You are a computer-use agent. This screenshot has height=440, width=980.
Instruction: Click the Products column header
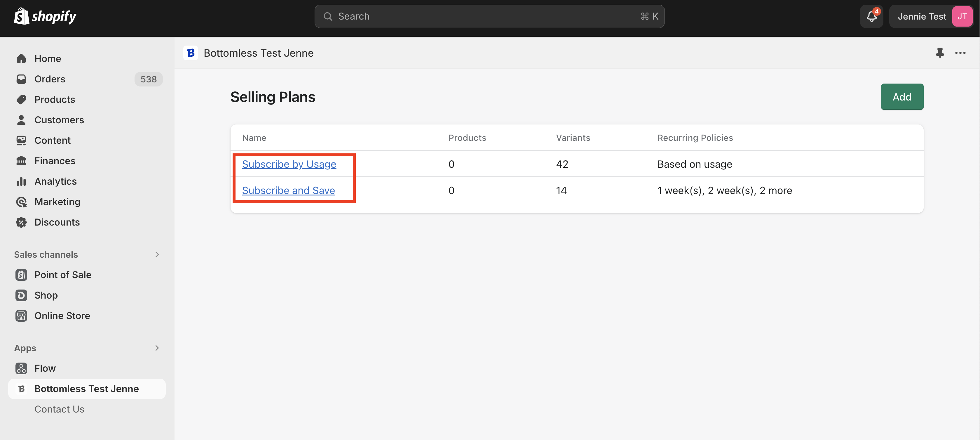pos(467,138)
